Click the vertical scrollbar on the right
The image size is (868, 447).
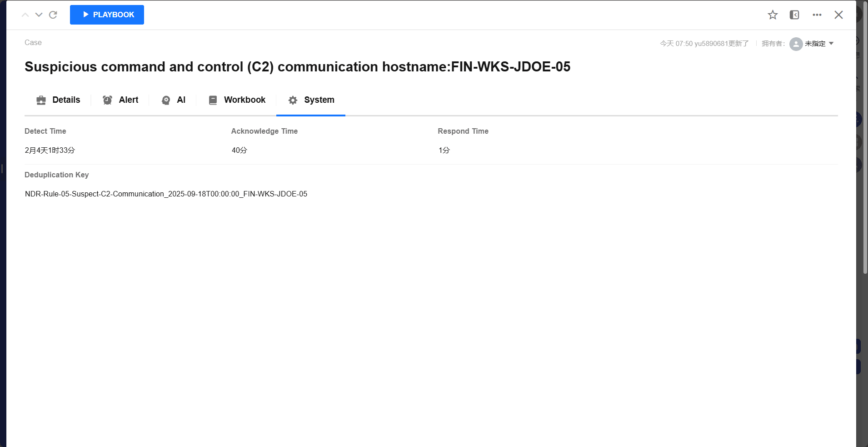[865, 136]
